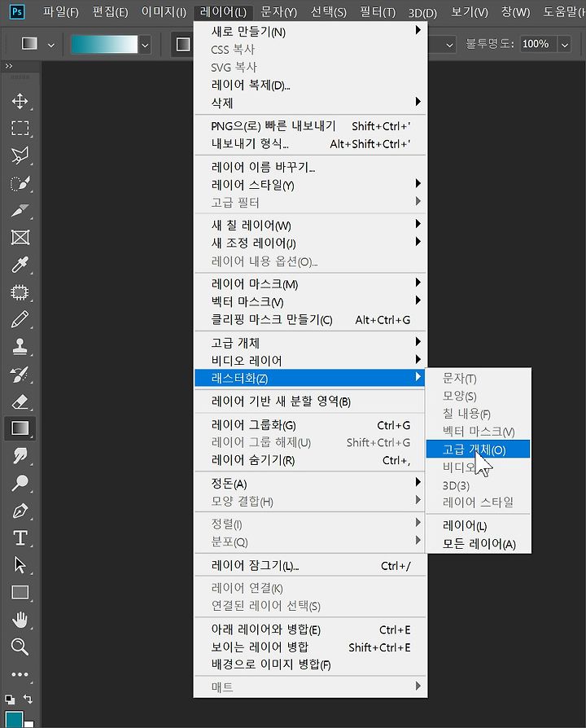Select the Brush tool
Image resolution: width=586 pixels, height=728 pixels.
click(20, 319)
